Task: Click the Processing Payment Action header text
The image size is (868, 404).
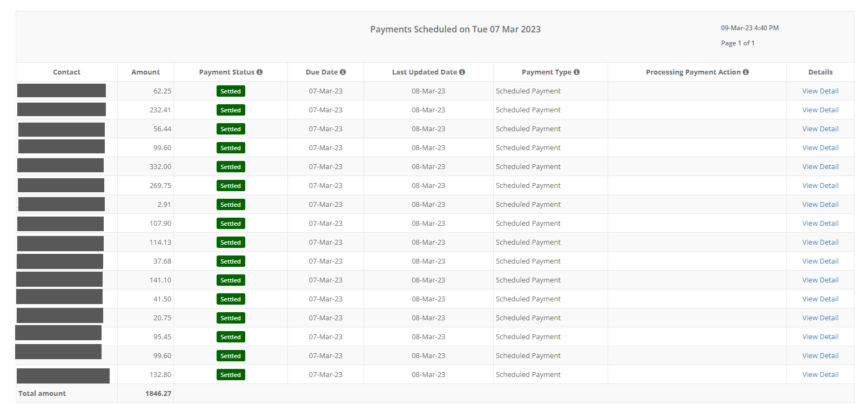Action: pyautogui.click(x=693, y=72)
